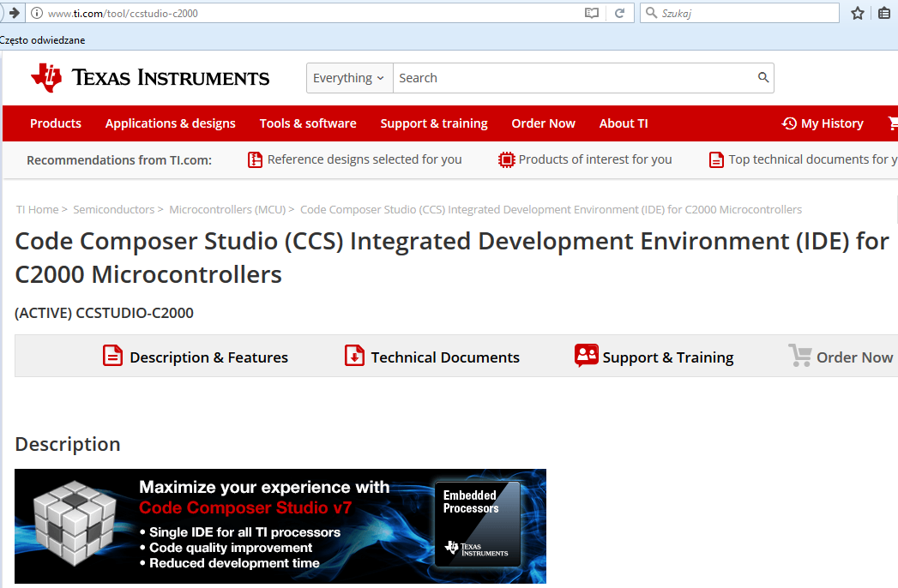Click the Szukaj browser search field

pyautogui.click(x=739, y=13)
